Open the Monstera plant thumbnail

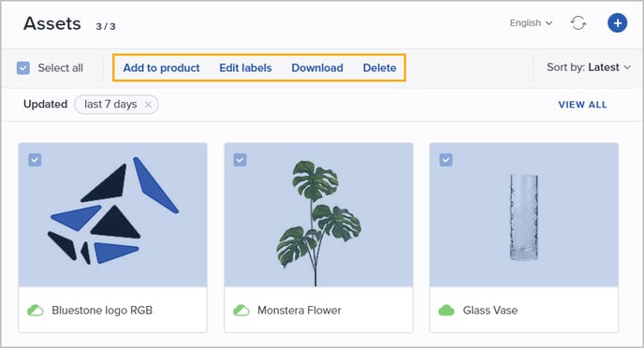click(318, 214)
